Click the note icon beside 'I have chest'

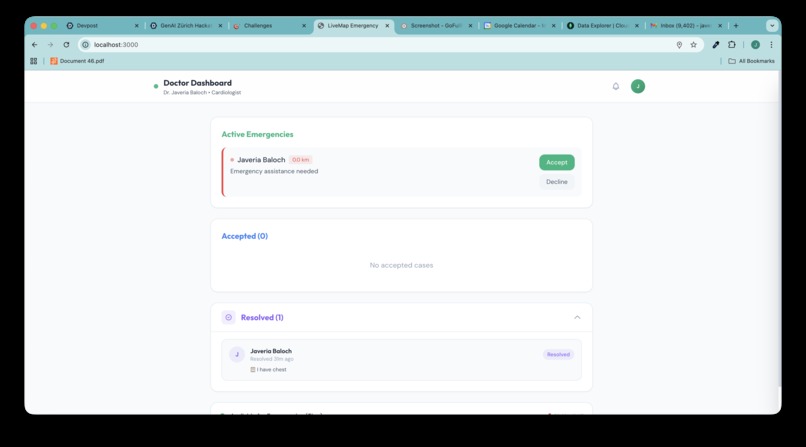(x=252, y=369)
